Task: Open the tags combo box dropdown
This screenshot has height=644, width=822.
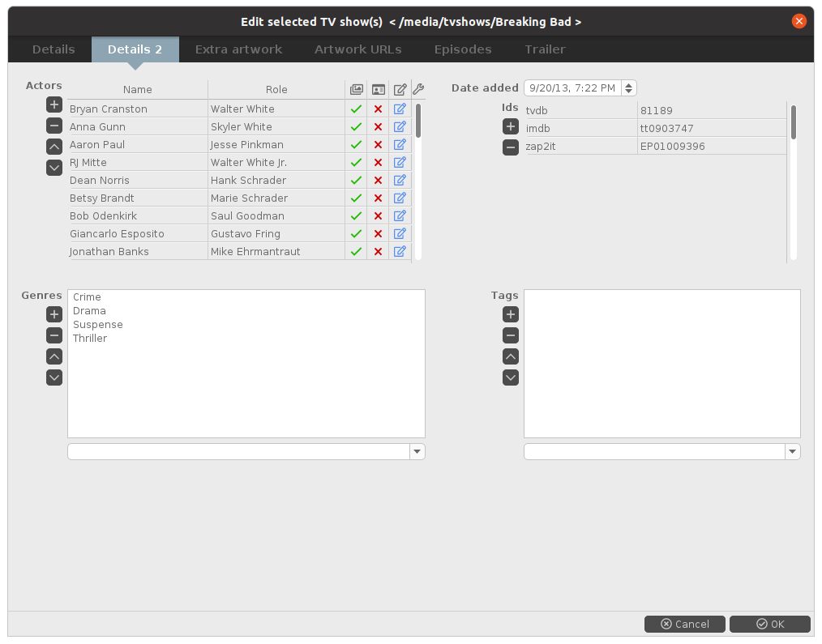Action: tap(792, 452)
